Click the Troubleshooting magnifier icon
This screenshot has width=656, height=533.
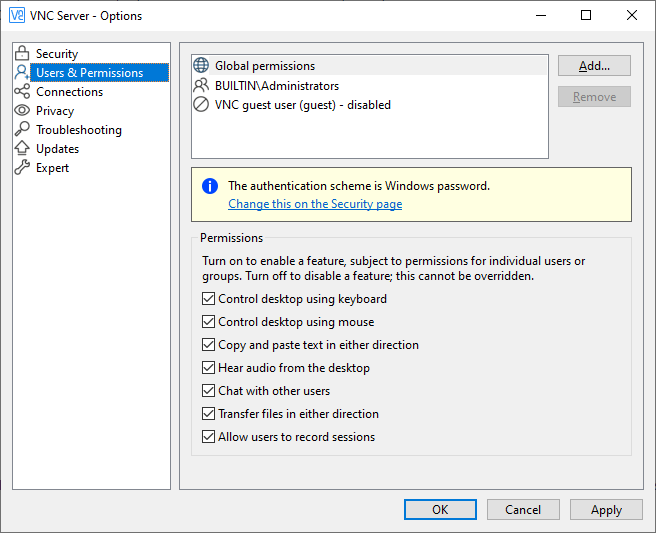(x=22, y=129)
